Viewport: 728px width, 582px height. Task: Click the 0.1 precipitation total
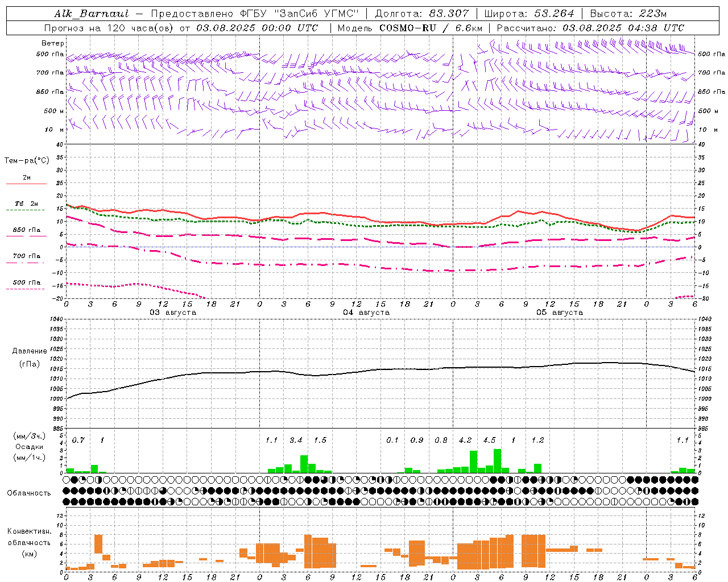[x=392, y=440]
